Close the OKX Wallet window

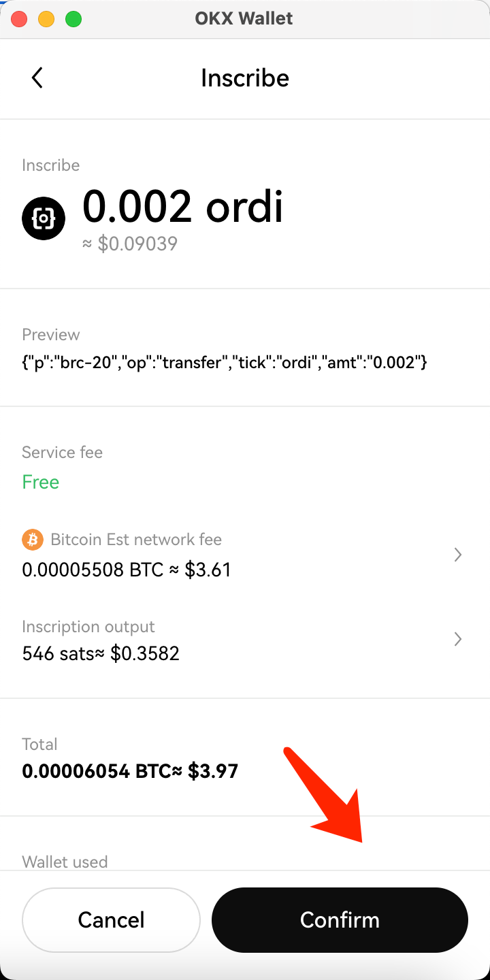[19, 19]
